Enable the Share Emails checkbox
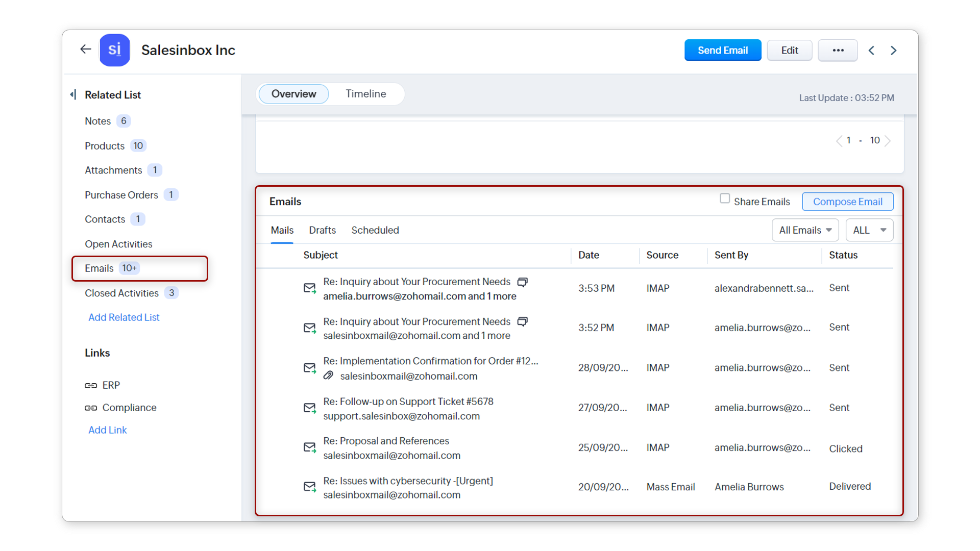The width and height of the screenshot is (980, 551). [724, 198]
